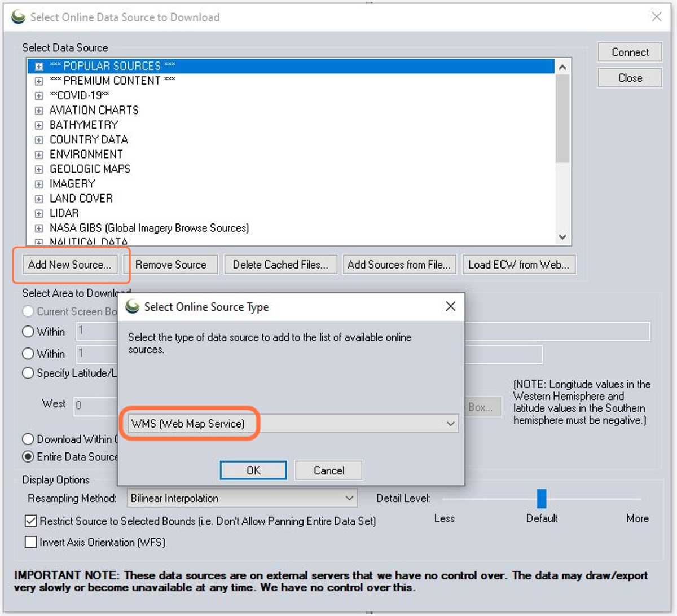Expand the AVIATION CHARTS node
677x616 pixels.
pyautogui.click(x=39, y=111)
